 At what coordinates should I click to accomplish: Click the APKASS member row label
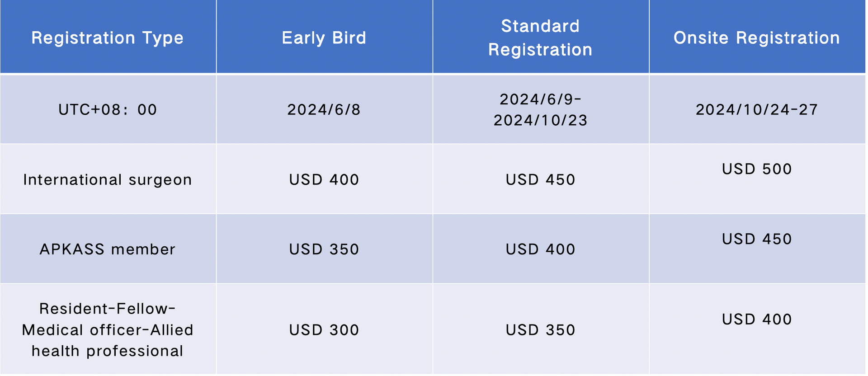108,249
